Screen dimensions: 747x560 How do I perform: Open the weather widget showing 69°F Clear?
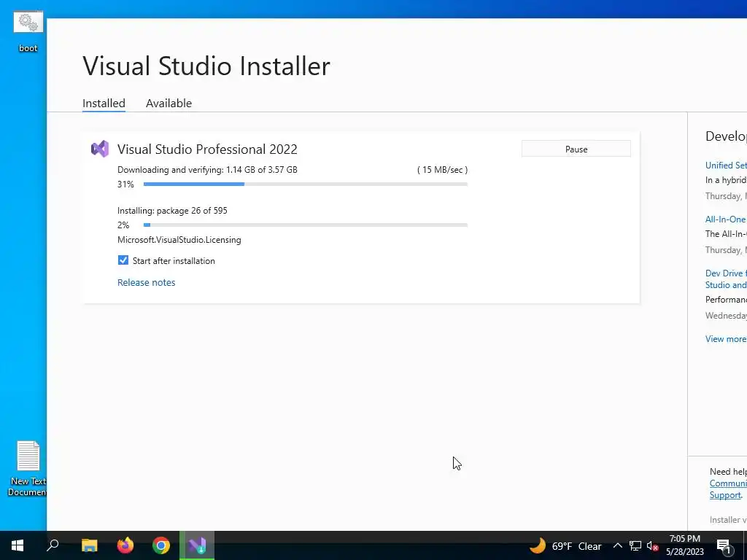click(565, 545)
